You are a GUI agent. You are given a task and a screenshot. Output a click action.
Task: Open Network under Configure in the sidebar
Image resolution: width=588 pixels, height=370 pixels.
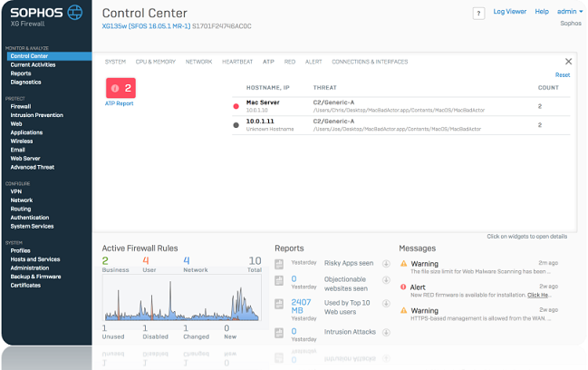pyautogui.click(x=22, y=200)
